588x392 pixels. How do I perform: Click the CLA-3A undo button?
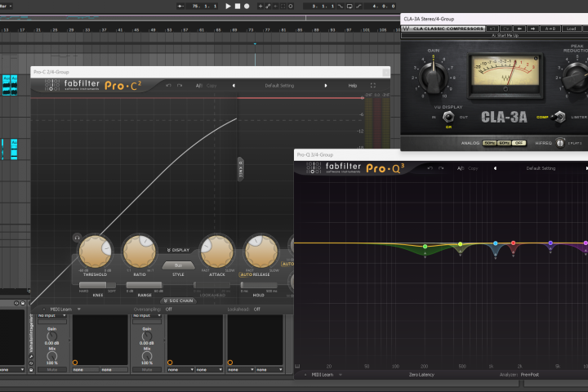point(492,29)
